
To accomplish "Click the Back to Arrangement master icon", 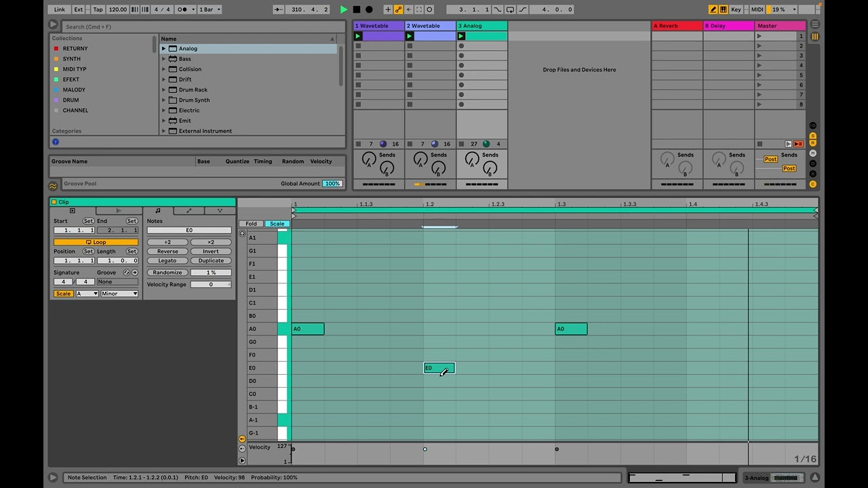I will (799, 144).
